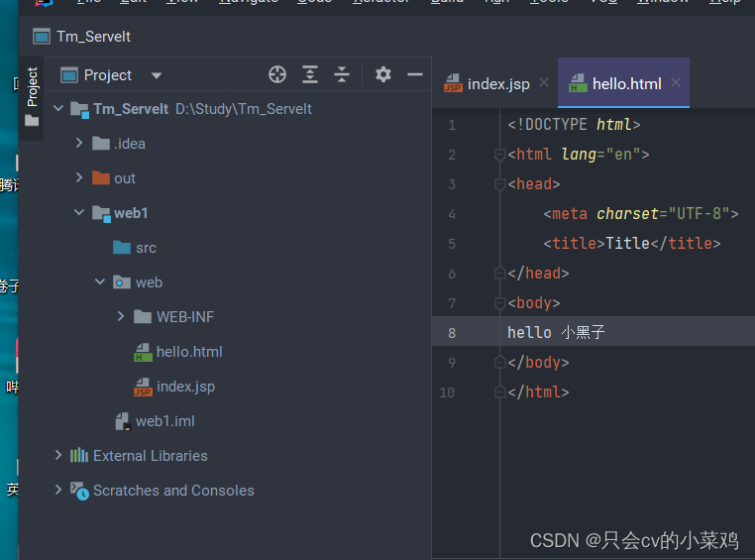Hide the Project tool window
The height and width of the screenshot is (560, 755).
415,74
